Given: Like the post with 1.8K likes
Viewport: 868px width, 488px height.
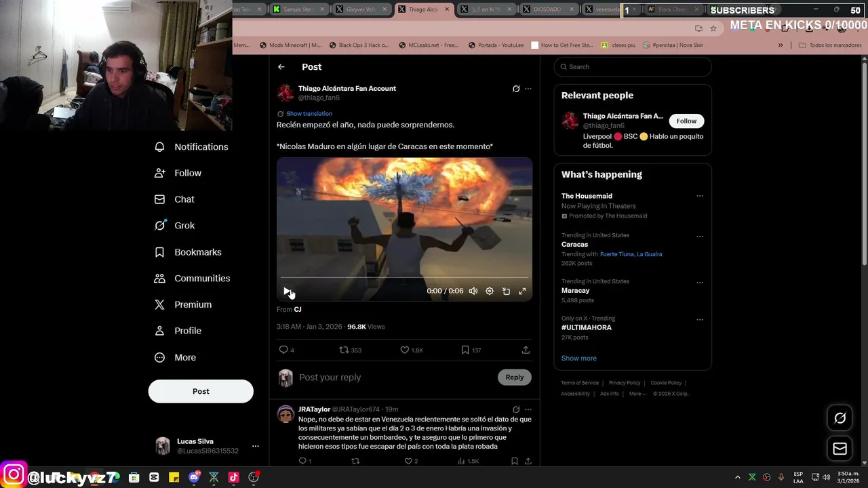Looking at the screenshot, I should (x=405, y=350).
